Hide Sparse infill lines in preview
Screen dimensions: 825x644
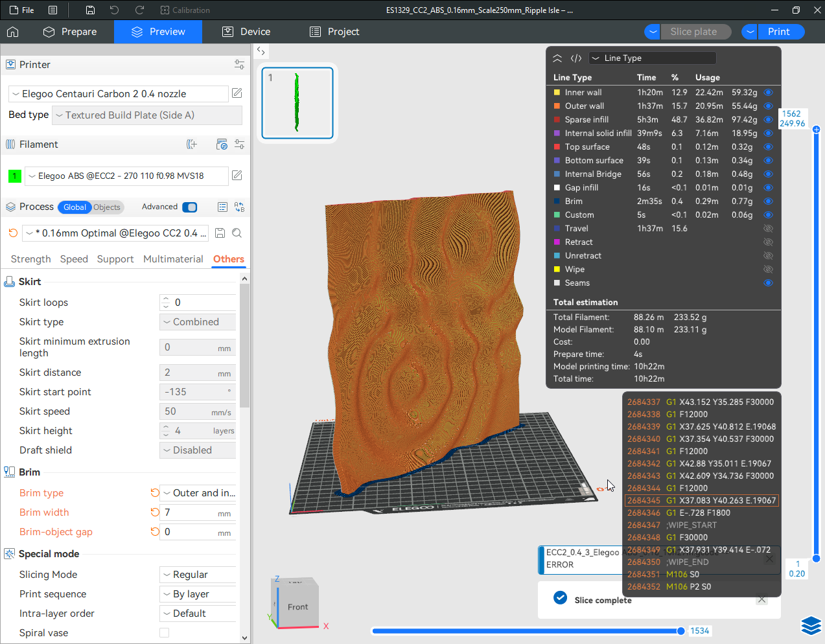point(768,120)
